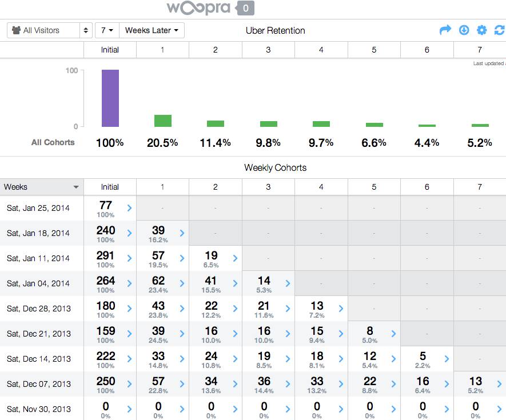Click the All Cohorts label
The width and height of the screenshot is (506, 420).
pos(53,142)
